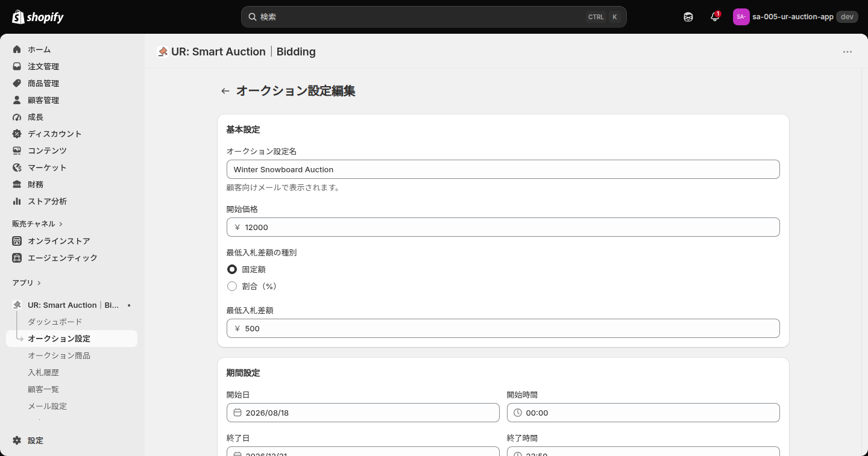The image size is (868, 456).
Task: Expand the アプリ section
Action: (x=27, y=283)
